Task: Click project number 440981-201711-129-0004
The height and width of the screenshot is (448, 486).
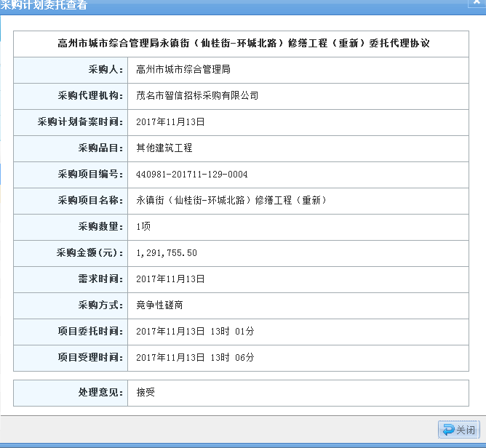Action: 192,175
